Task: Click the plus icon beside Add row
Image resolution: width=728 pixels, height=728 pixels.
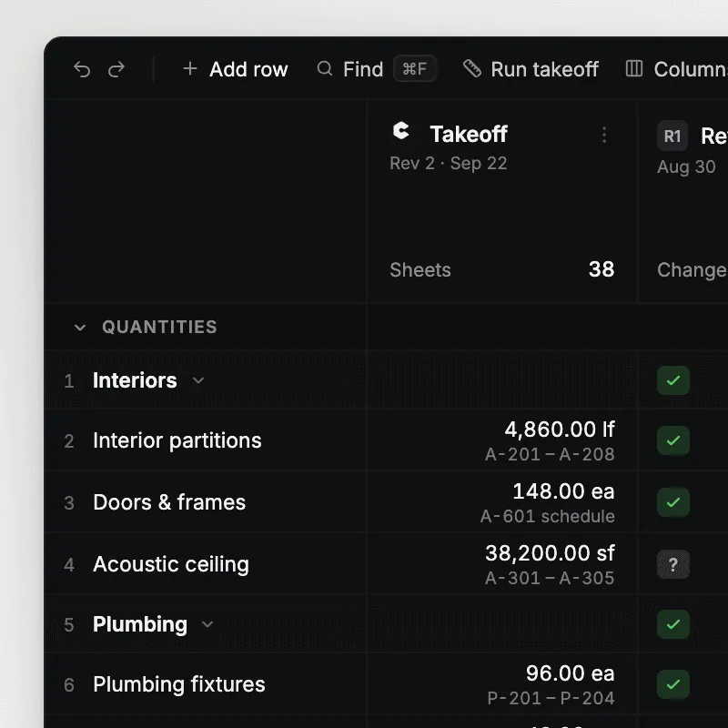Action: pyautogui.click(x=190, y=69)
